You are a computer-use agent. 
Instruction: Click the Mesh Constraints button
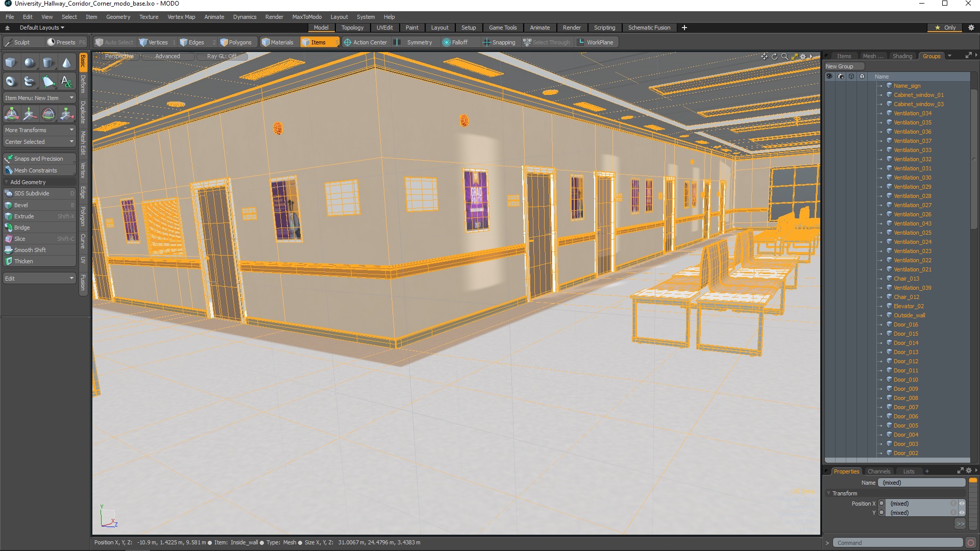click(x=37, y=170)
